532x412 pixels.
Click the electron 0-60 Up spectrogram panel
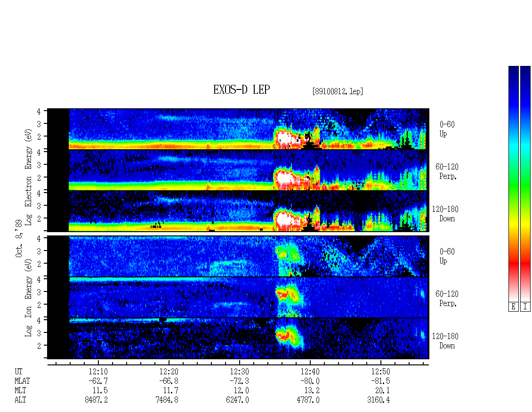pyautogui.click(x=238, y=129)
